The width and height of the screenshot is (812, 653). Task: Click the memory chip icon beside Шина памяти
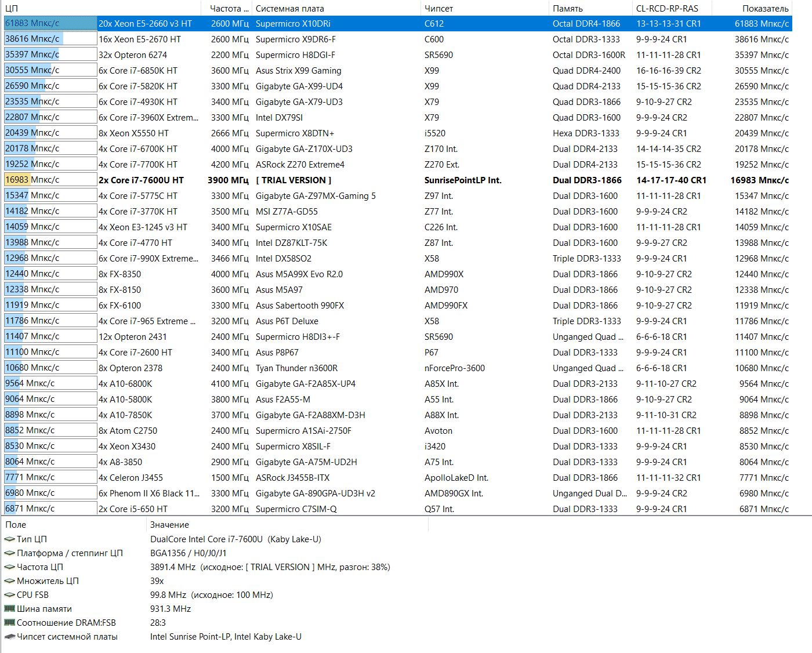tap(9, 609)
